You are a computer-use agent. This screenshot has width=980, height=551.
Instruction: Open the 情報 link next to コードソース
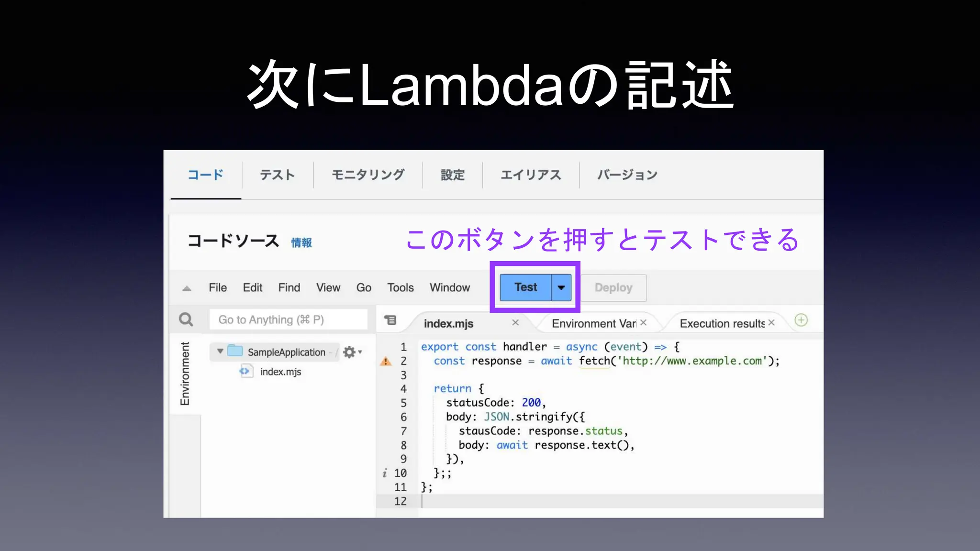tap(301, 243)
